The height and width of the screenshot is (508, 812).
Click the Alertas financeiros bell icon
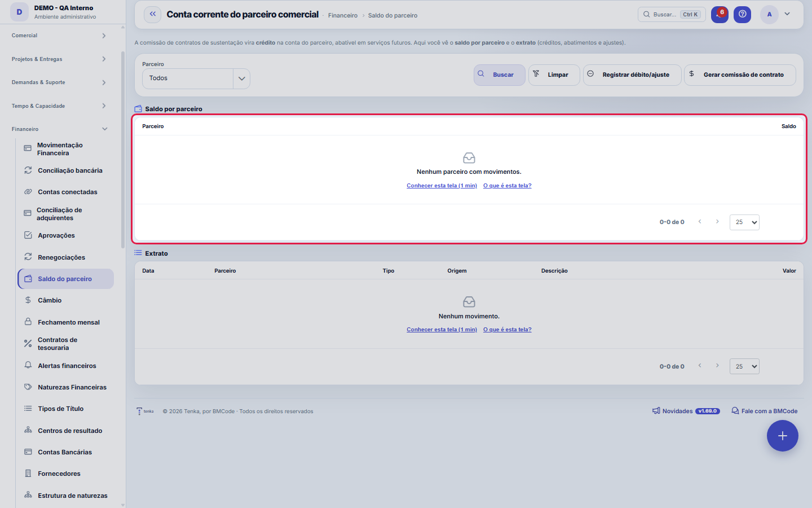[x=28, y=365]
